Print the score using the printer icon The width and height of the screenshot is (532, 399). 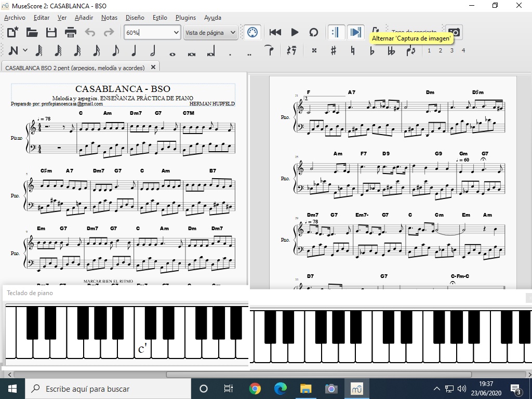(71, 33)
